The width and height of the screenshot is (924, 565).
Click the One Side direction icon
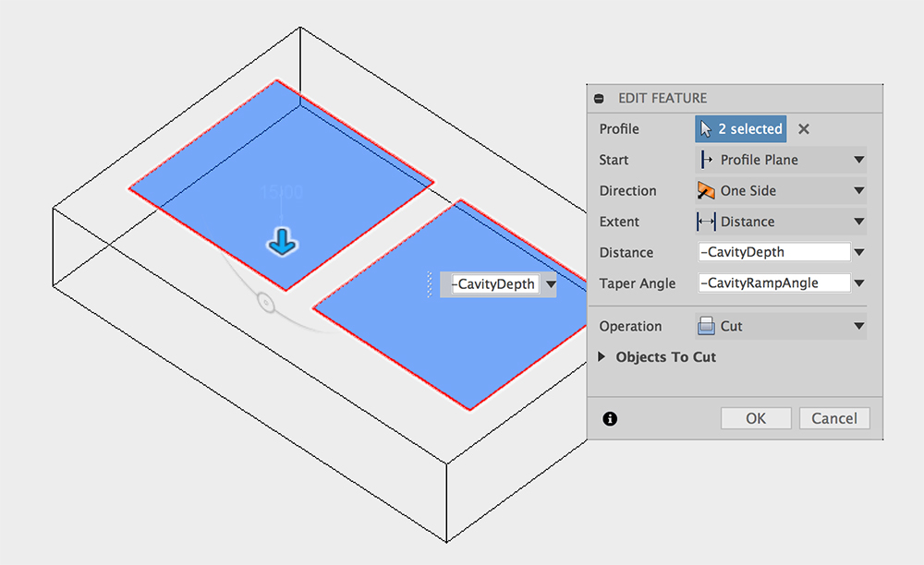[x=707, y=190]
